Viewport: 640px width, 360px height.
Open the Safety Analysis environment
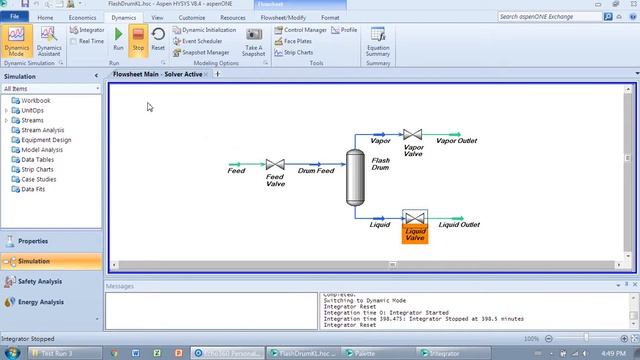pos(51,282)
